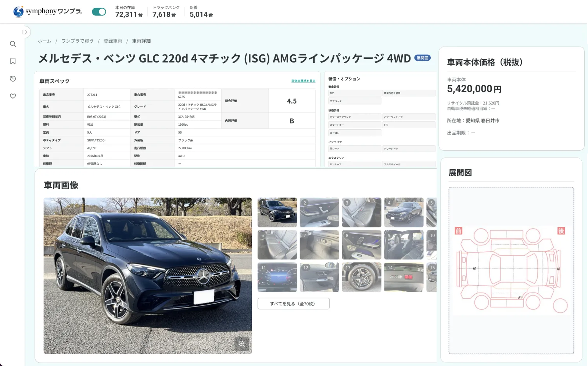Click the 所在地 愛知県 春日井市 text
The image size is (588, 366).
click(x=473, y=121)
